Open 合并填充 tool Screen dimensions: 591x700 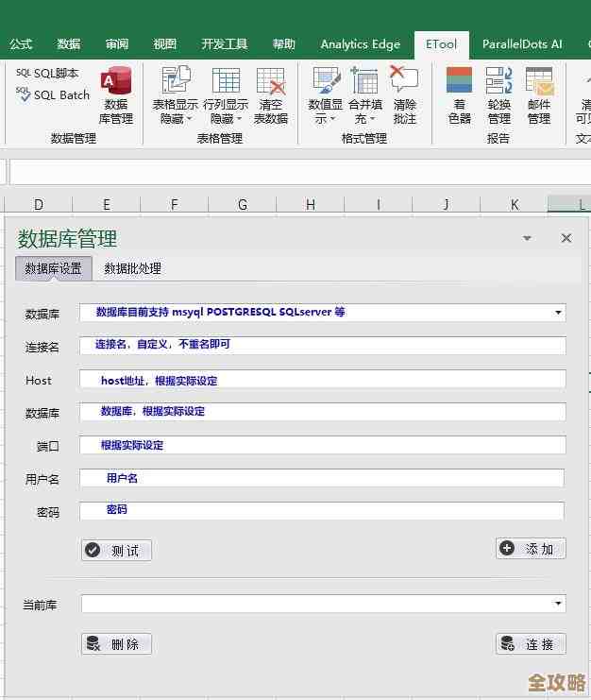click(365, 95)
